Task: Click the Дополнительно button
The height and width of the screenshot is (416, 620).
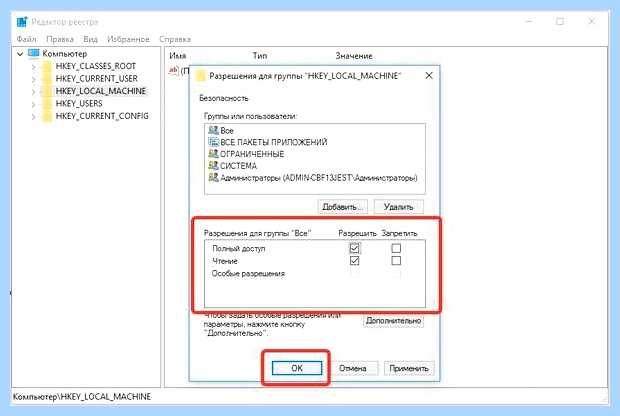Action: 393,320
